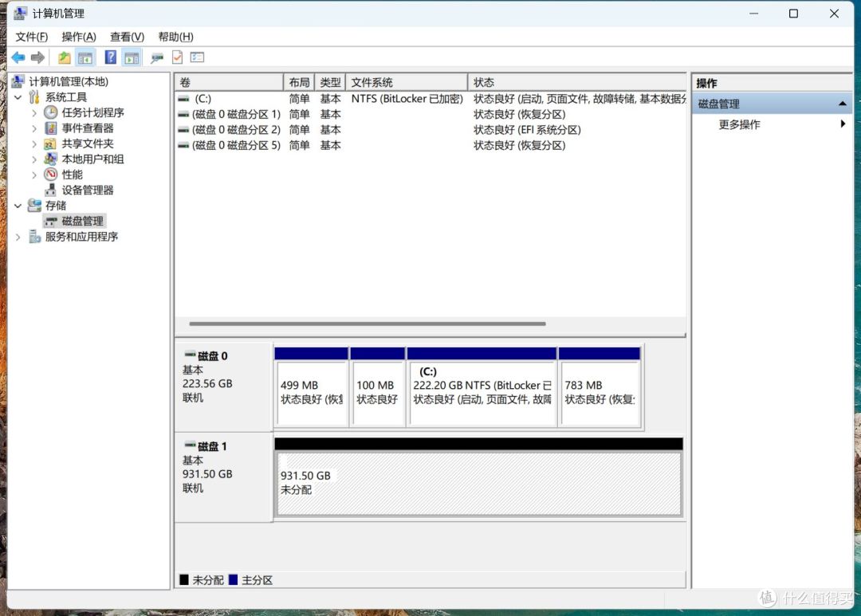Click the blue 主分区 legend swatch
The width and height of the screenshot is (861, 616).
click(233, 580)
